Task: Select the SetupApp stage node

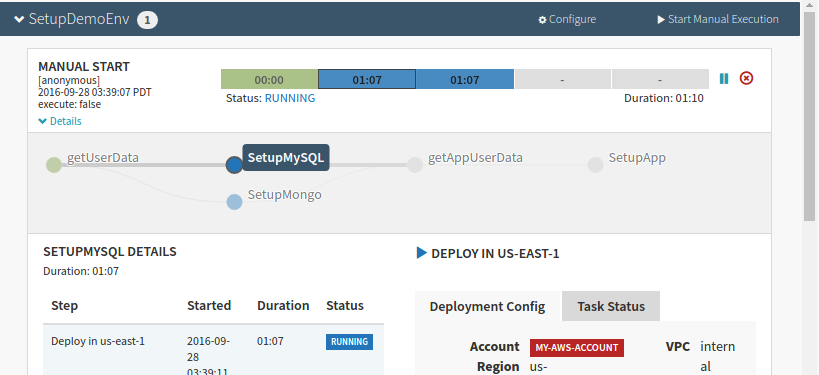Action: point(595,165)
